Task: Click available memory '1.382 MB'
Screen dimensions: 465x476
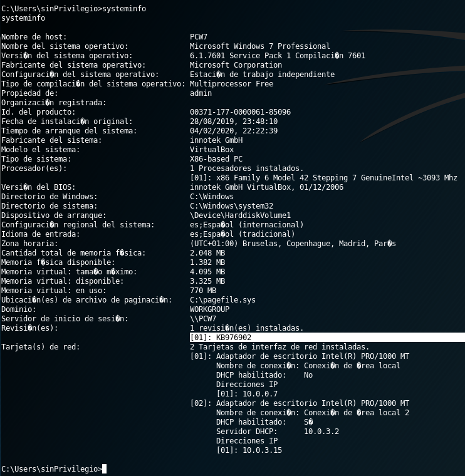Action: pyautogui.click(x=207, y=262)
